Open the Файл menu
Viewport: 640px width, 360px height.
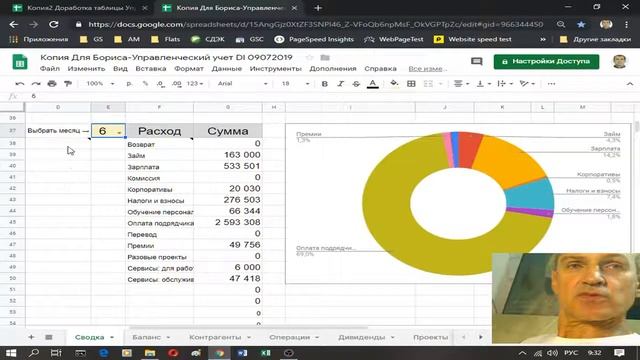(x=50, y=69)
